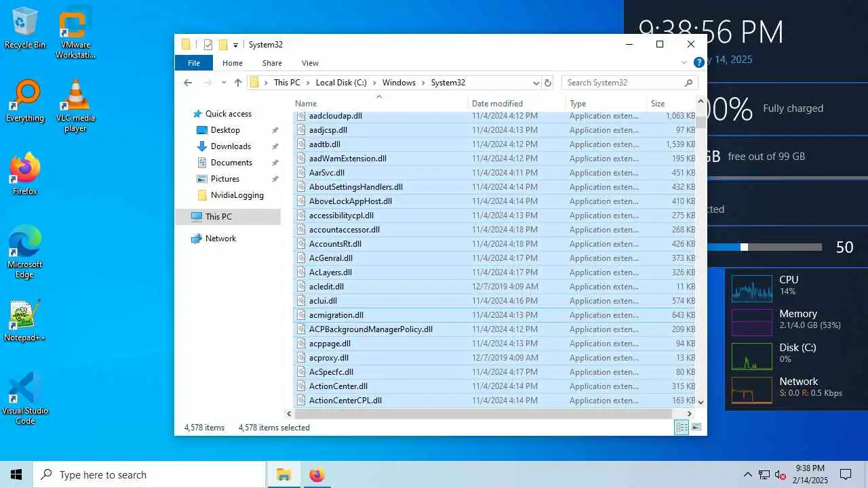Viewport: 868px width, 488px height.
Task: Click the CPU usage graph in widget
Action: click(x=751, y=288)
